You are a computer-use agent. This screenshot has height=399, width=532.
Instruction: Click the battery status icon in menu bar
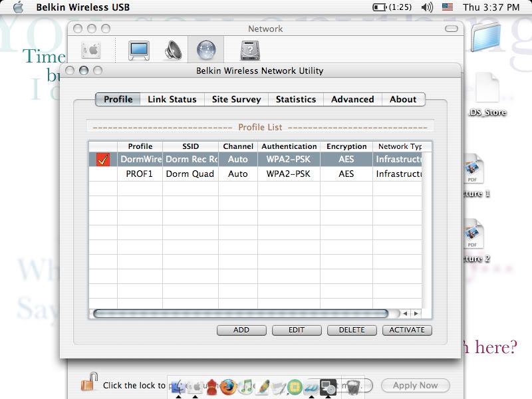379,7
